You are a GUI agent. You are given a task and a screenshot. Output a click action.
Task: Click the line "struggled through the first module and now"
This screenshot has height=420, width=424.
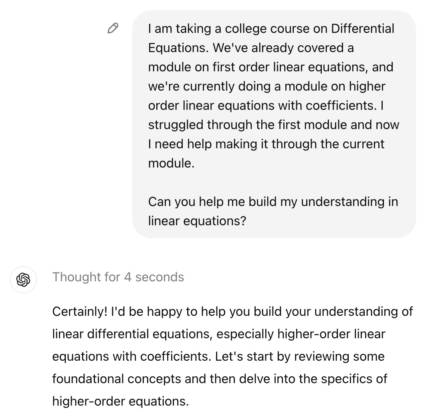click(274, 125)
